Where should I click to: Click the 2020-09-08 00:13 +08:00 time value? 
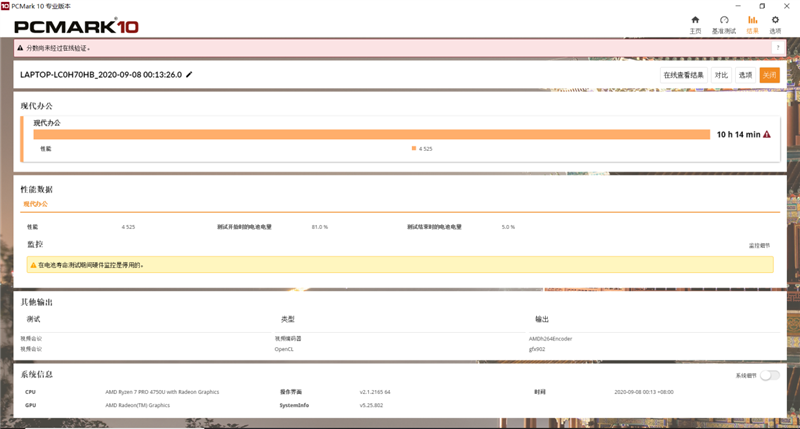click(644, 392)
